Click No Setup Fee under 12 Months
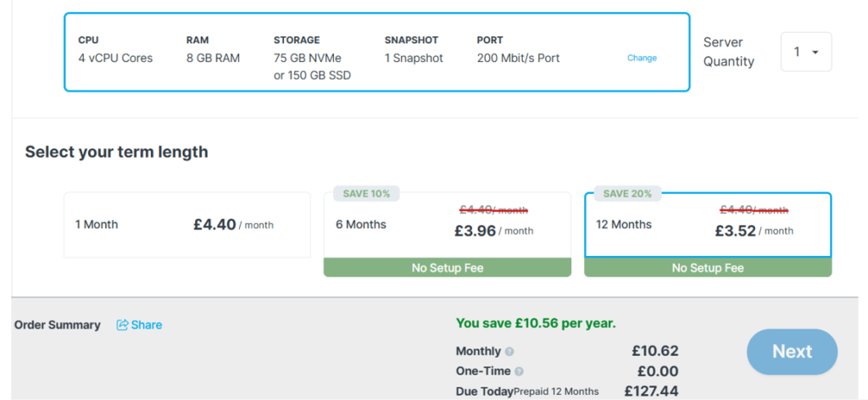Viewport: 868px width, 400px height. (x=707, y=268)
